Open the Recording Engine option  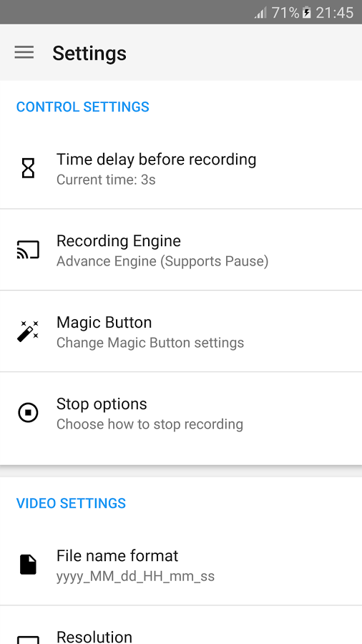point(181,250)
